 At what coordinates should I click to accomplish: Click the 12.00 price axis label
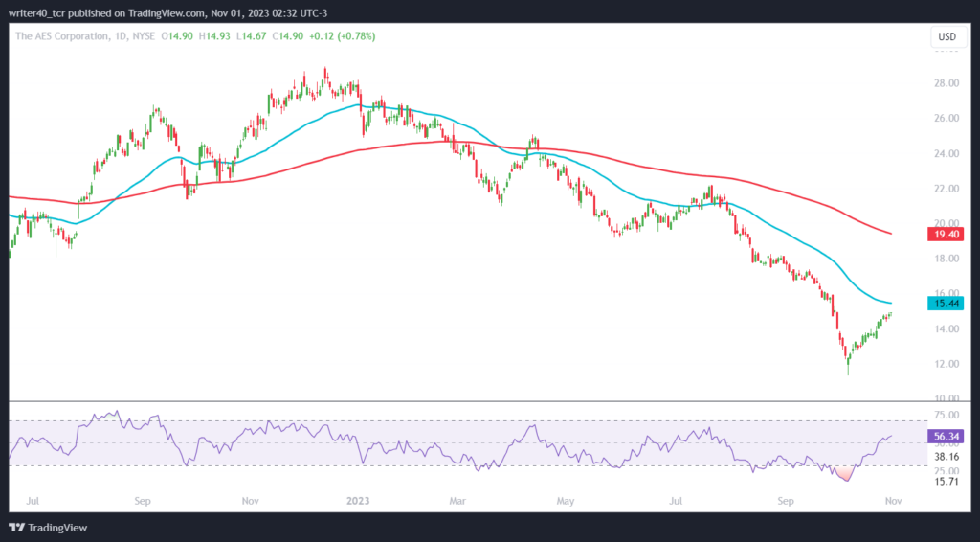947,364
